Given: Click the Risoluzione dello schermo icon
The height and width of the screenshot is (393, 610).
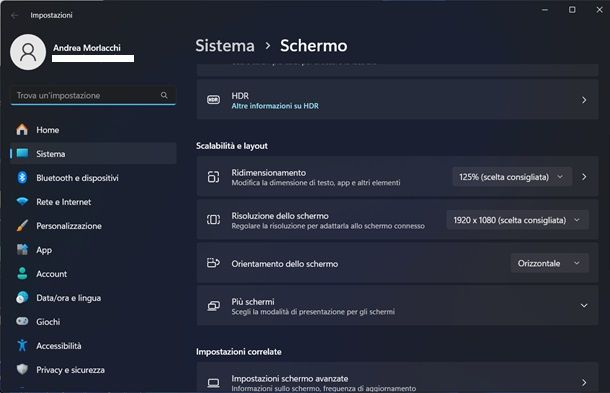Looking at the screenshot, I should point(213,220).
